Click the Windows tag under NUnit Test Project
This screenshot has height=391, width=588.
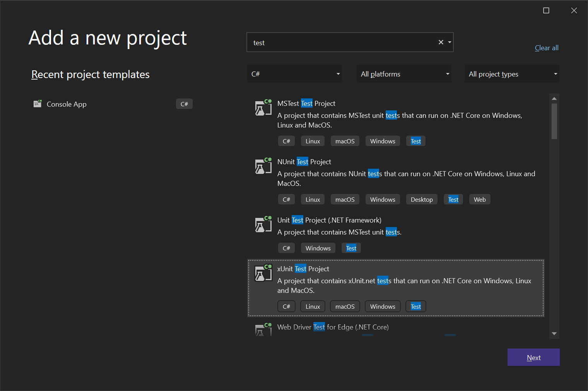tap(383, 199)
